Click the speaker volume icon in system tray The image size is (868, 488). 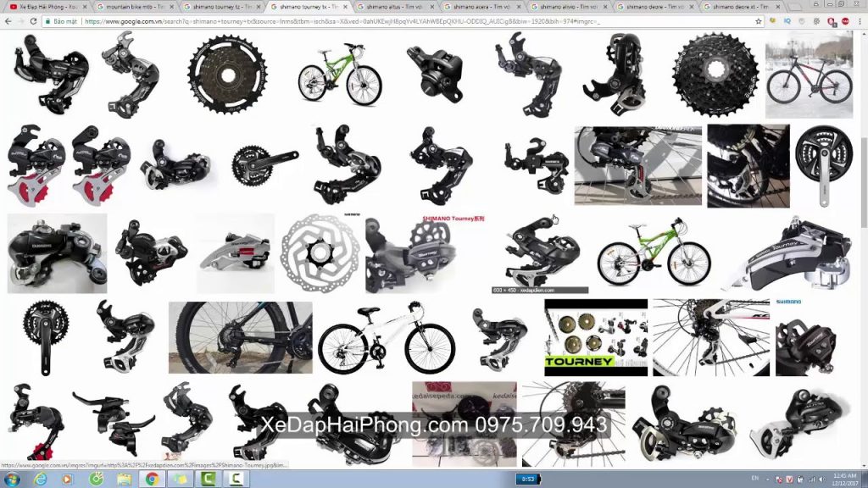point(822,480)
